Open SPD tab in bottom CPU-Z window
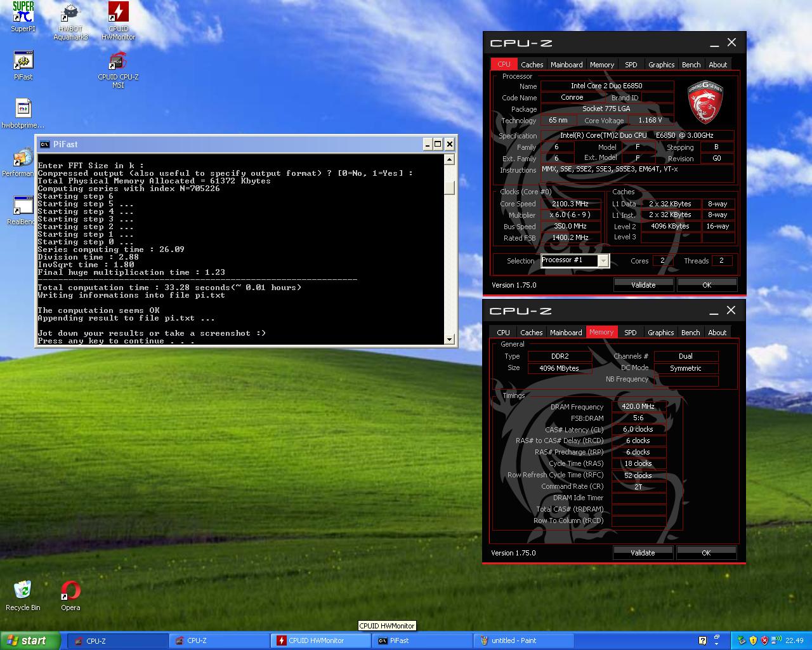Viewport: 812px width, 650px height. tap(631, 333)
